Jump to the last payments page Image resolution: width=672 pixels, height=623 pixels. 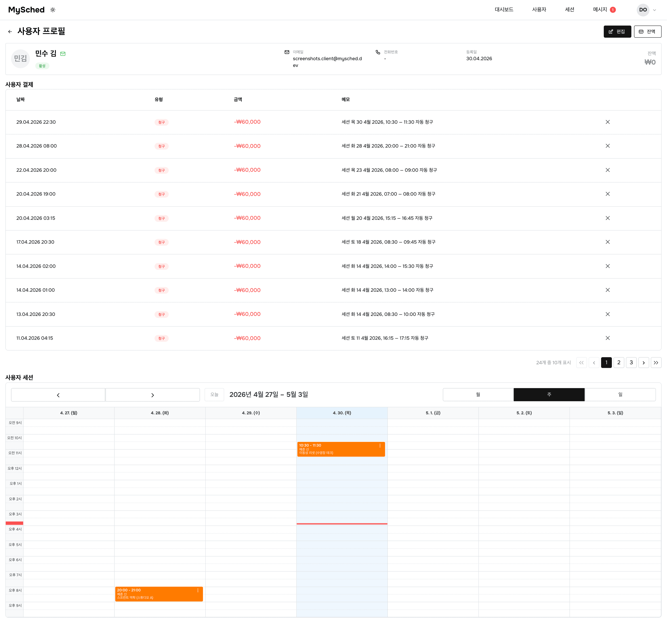656,363
